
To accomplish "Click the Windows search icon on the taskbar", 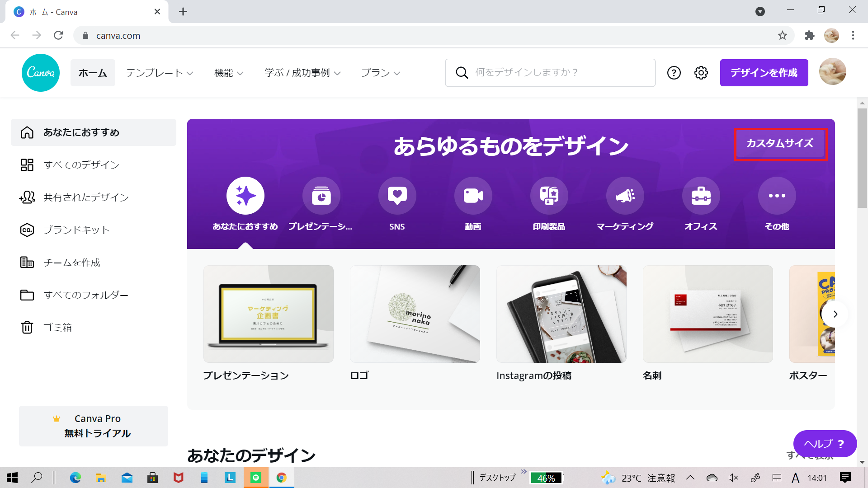I will [x=37, y=478].
